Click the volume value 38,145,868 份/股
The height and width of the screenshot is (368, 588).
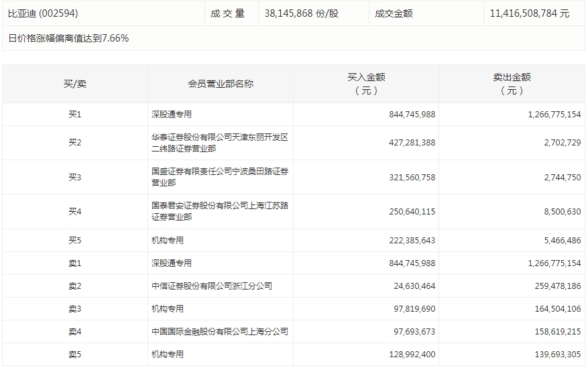pos(302,13)
